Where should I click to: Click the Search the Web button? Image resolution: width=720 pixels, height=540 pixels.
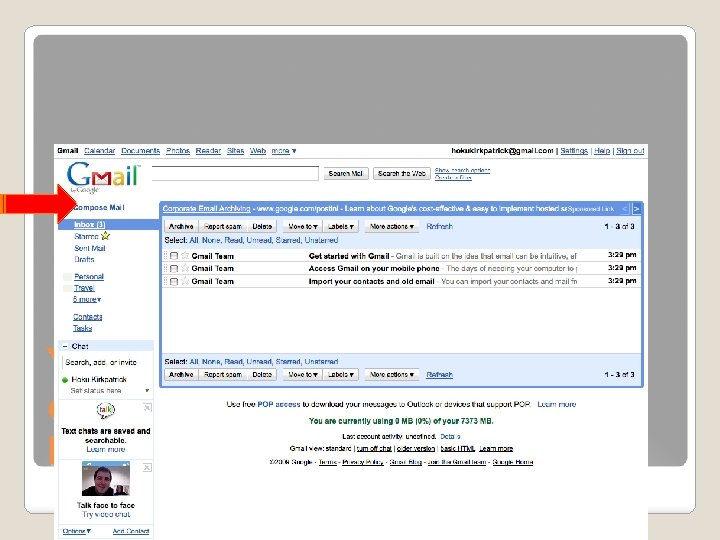point(402,174)
